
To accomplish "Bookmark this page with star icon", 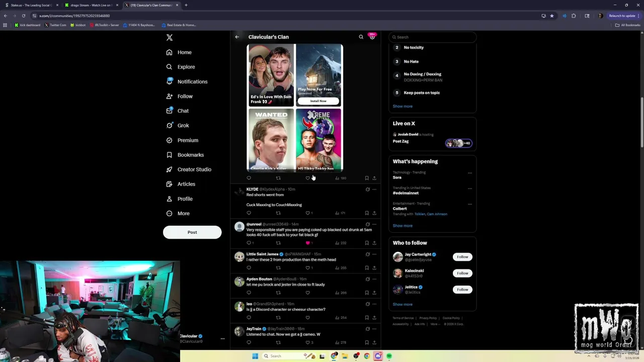I will [552, 16].
